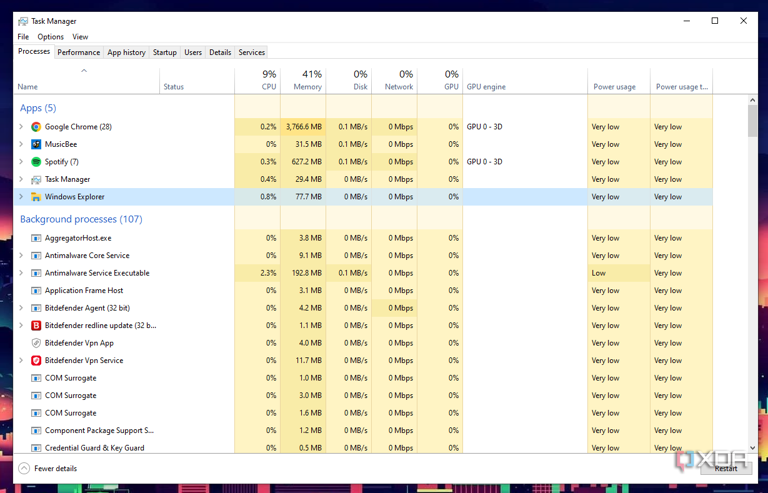Click the Component Package Support icon
The image size is (768, 493).
[x=36, y=431]
